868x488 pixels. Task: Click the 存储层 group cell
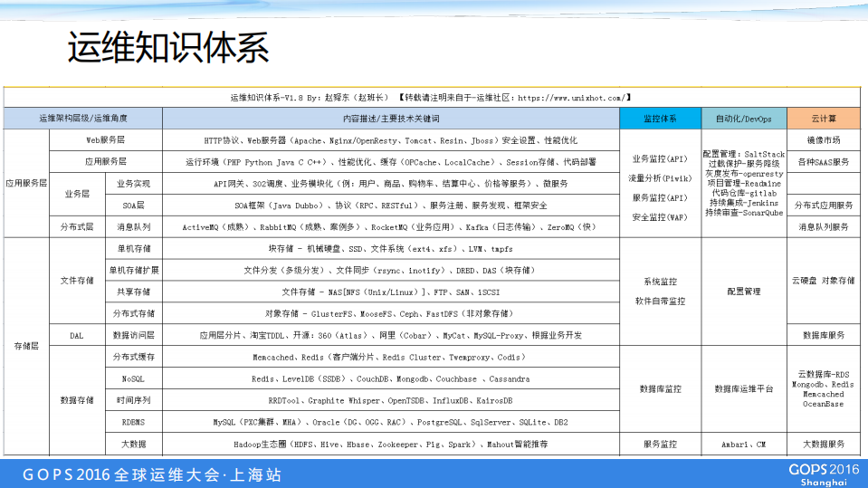[26, 346]
